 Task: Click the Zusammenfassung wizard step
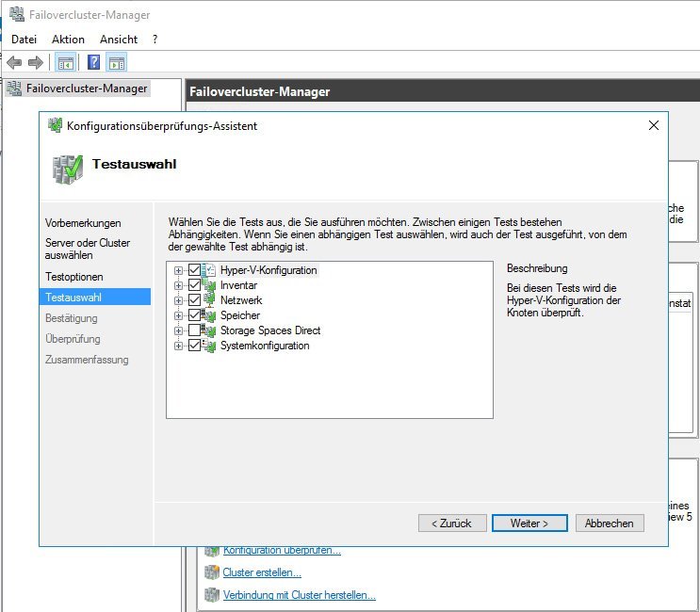[87, 360]
